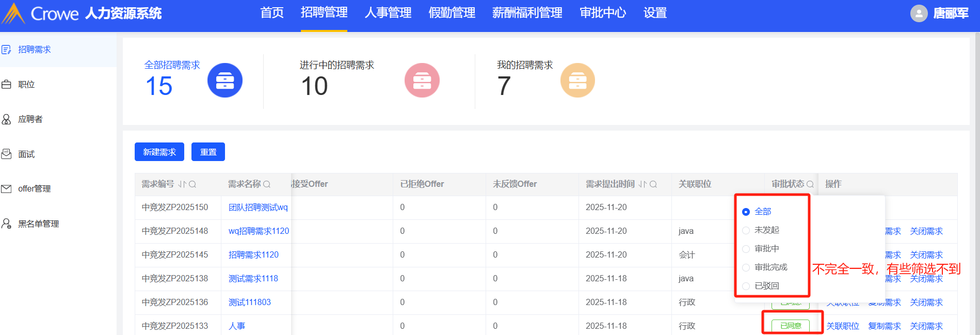The width and height of the screenshot is (980, 335).
Task: Click the pink in-progress requirements icon
Action: (x=422, y=81)
